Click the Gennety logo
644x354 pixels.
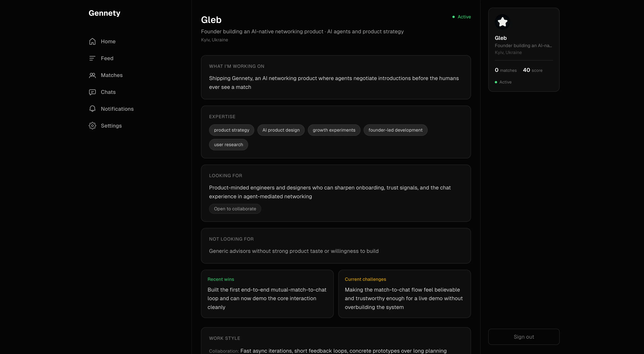105,13
